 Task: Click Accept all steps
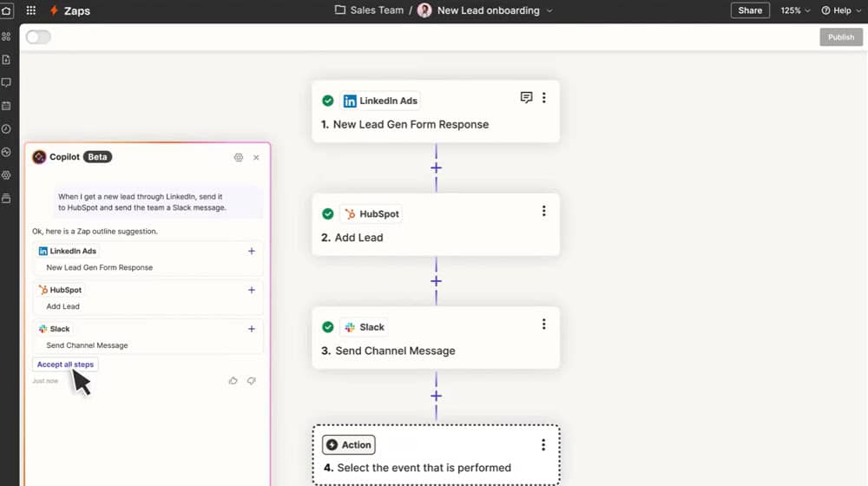pyautogui.click(x=65, y=364)
